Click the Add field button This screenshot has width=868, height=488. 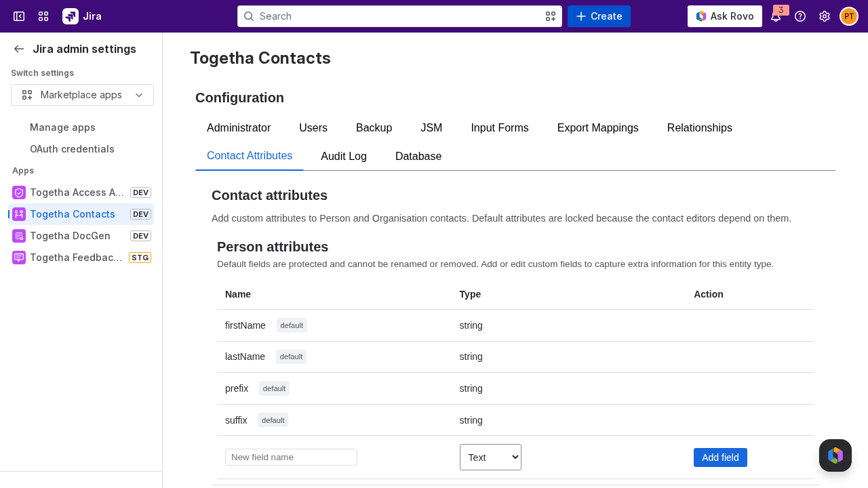(720, 457)
